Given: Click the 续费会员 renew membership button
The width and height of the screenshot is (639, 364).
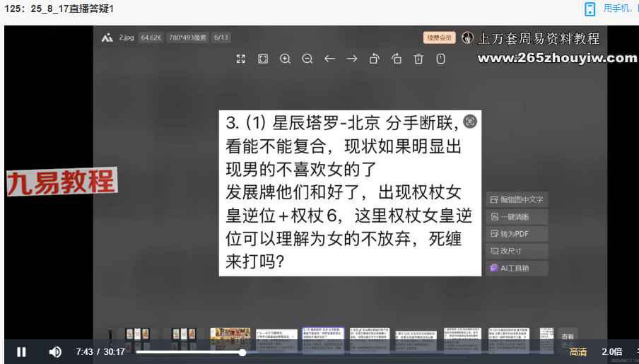Looking at the screenshot, I should 438,38.
